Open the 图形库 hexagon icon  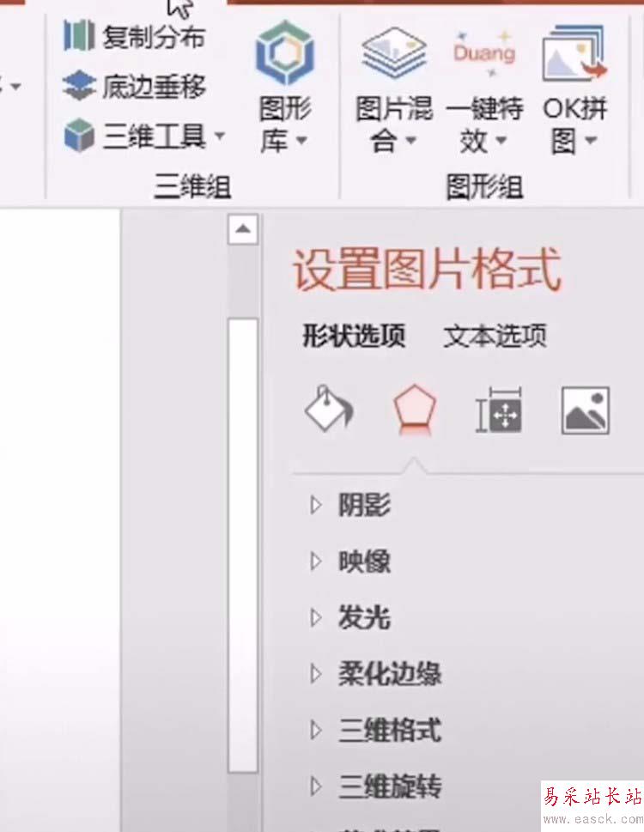[285, 52]
